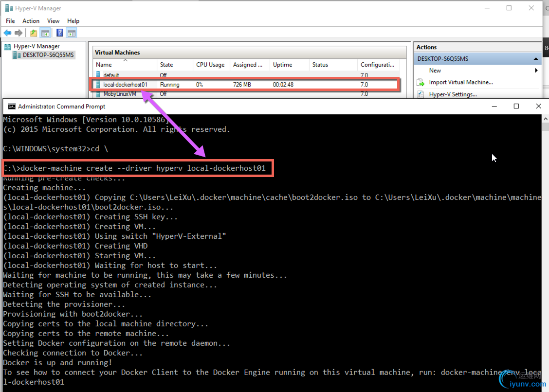The image size is (549, 392).
Task: Toggle the Show/Hide Console Tree icon
Action: pyautogui.click(x=45, y=33)
